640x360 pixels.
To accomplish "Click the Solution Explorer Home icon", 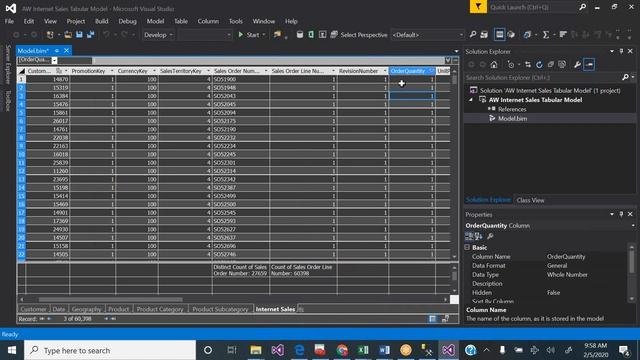I will [494, 64].
